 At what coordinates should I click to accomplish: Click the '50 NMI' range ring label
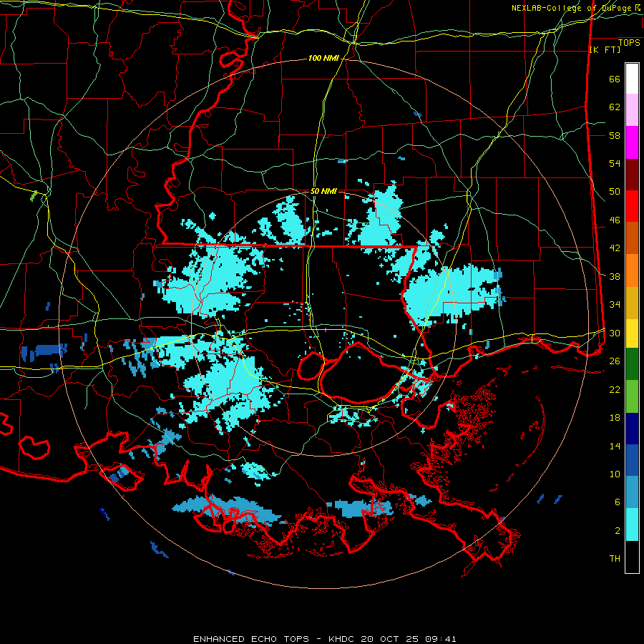pos(323,191)
